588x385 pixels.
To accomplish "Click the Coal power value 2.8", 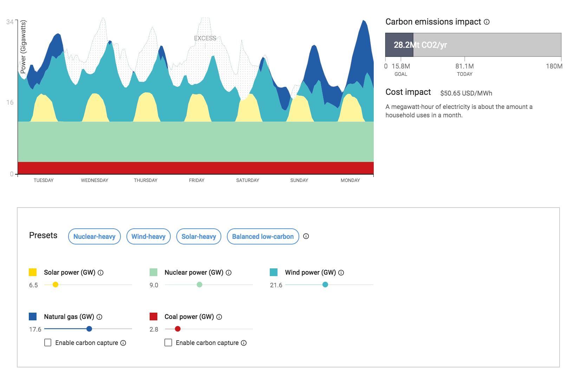I will (154, 329).
